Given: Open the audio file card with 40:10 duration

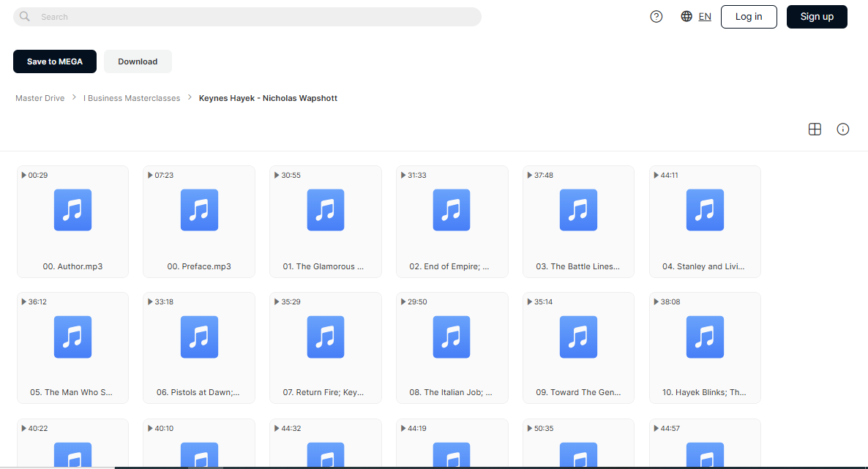Looking at the screenshot, I should (199, 443).
